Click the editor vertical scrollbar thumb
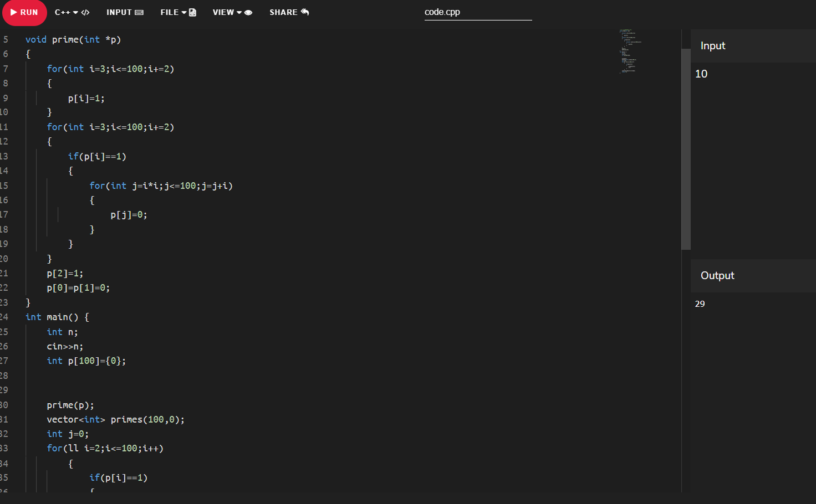Screen dimensions: 816x504 pos(686,148)
